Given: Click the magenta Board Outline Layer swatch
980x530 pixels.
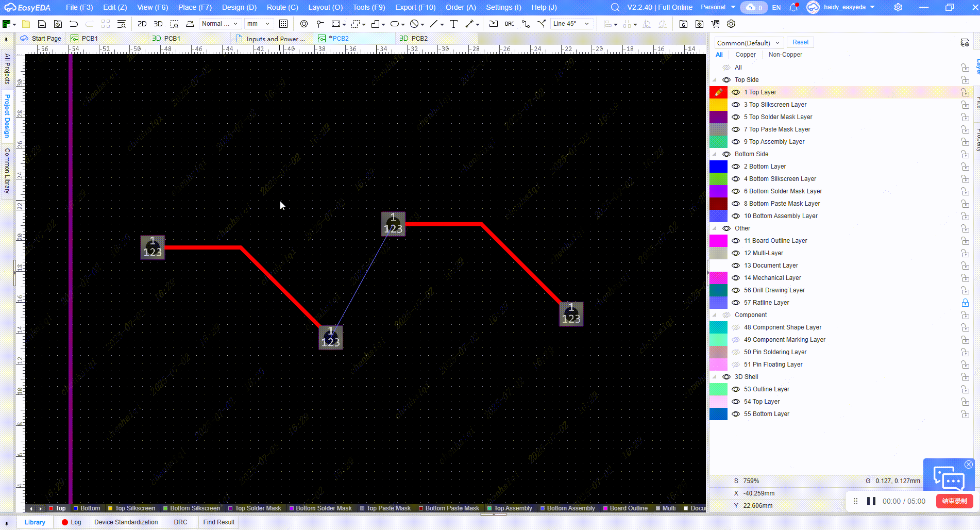Looking at the screenshot, I should click(x=718, y=241).
